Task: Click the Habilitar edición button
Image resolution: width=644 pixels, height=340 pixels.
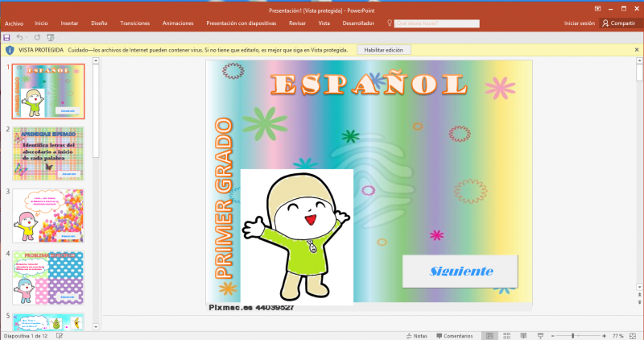Action: click(384, 50)
